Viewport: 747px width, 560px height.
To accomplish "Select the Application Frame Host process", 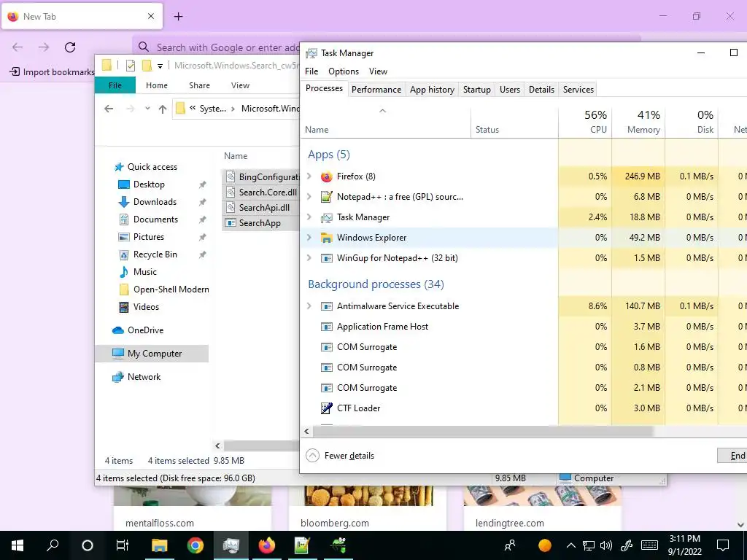I will [x=382, y=327].
